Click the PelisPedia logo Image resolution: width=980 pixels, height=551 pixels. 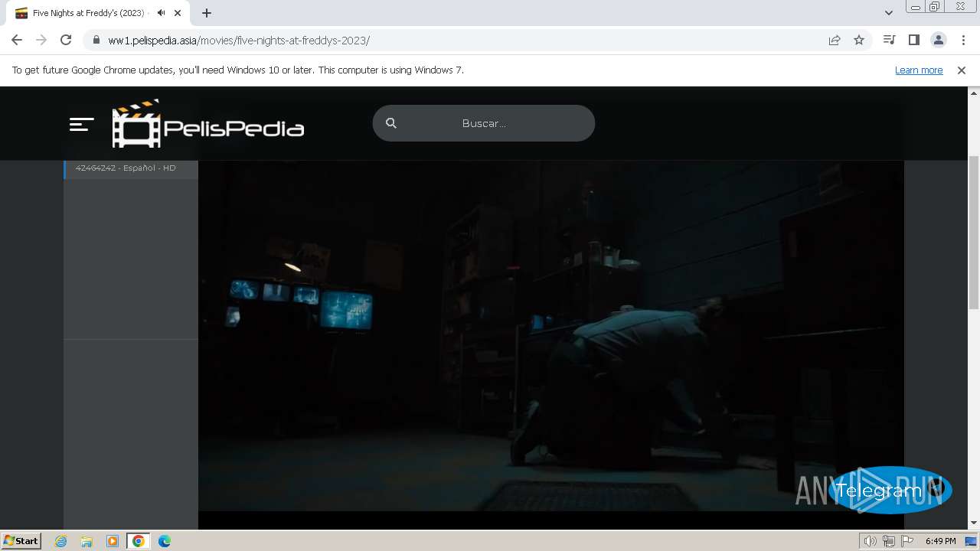207,123
